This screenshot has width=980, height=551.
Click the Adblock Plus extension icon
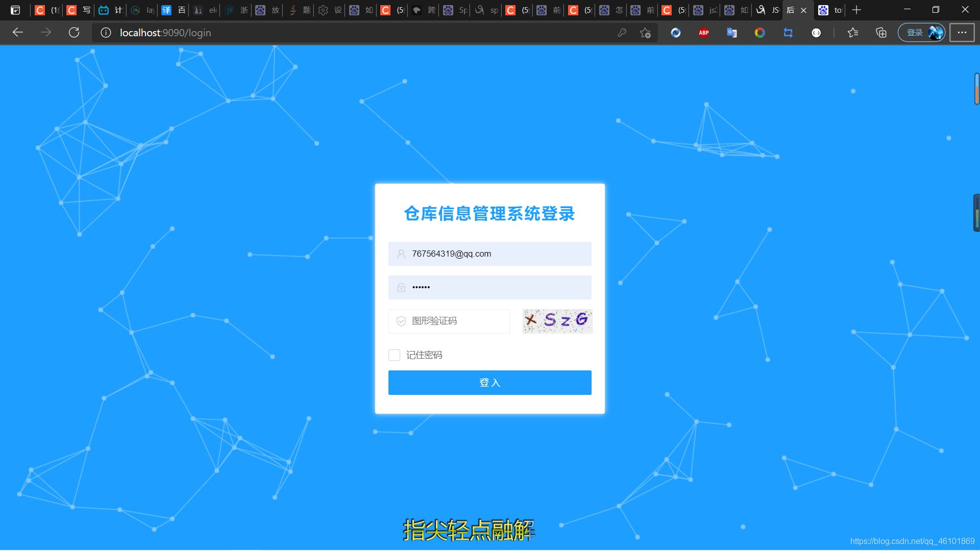click(704, 32)
